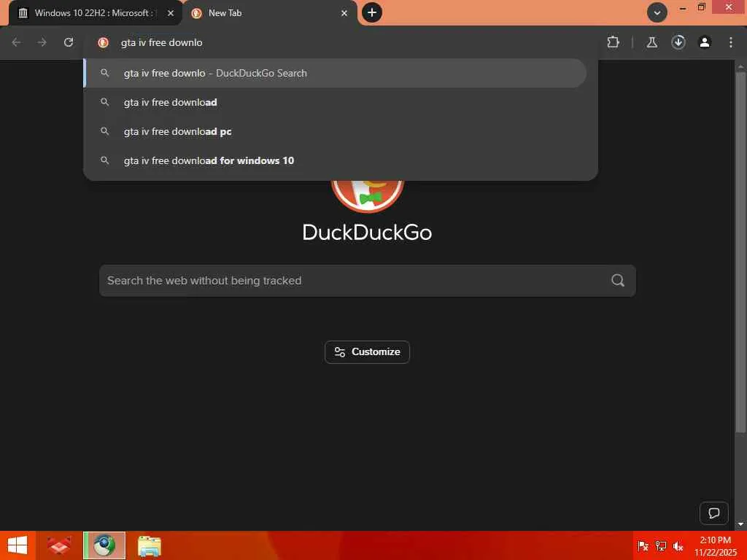Open the profile avatar icon
747x560 pixels.
pos(705,42)
